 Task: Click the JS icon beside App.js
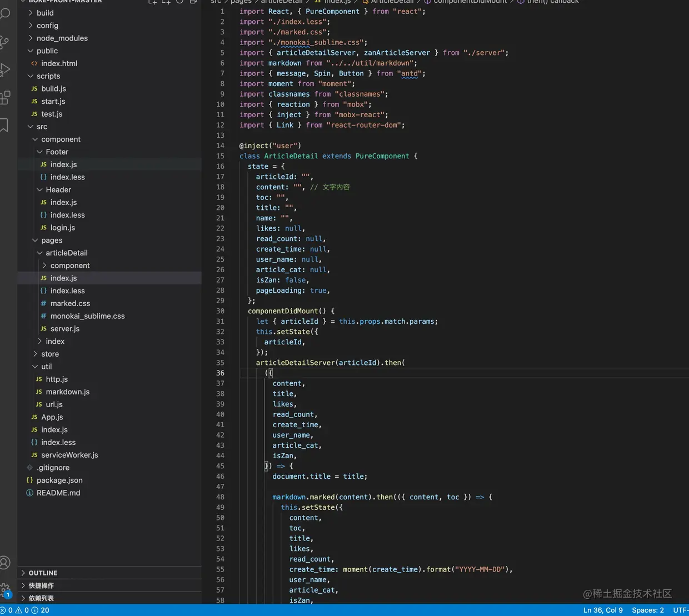pyautogui.click(x=34, y=417)
